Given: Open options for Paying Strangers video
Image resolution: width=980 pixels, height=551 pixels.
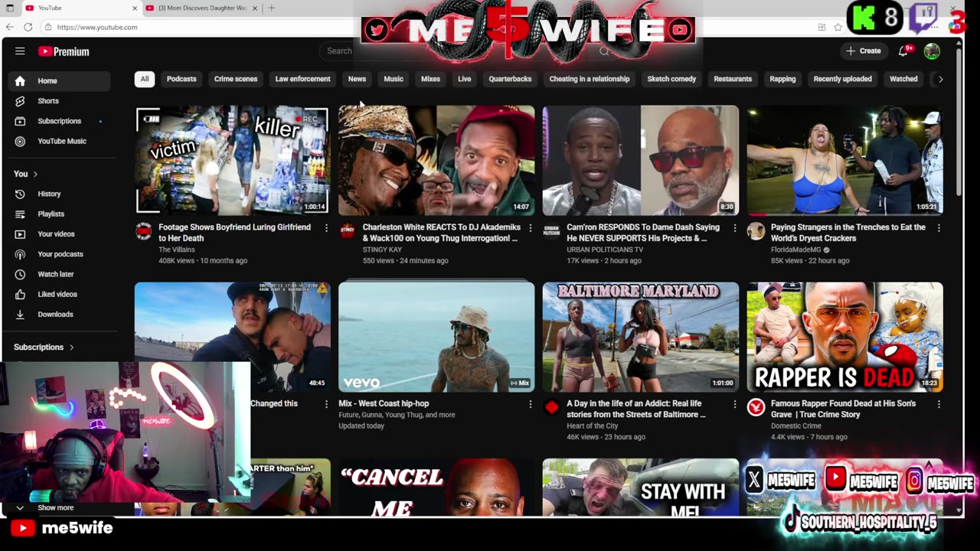Looking at the screenshot, I should pyautogui.click(x=939, y=228).
